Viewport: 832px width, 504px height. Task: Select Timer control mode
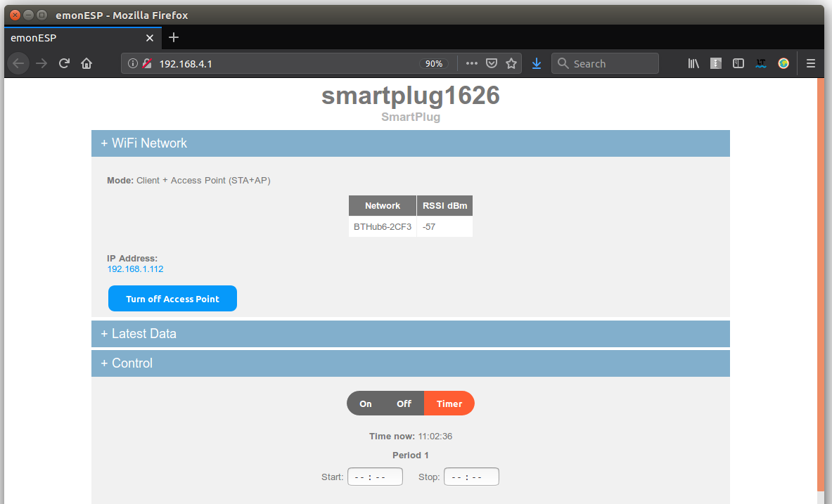[x=449, y=403]
